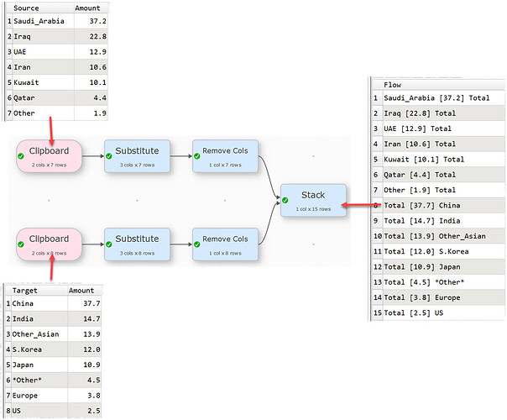The image size is (507, 420).
Task: Click green check icon on Stack node
Action: tap(285, 200)
